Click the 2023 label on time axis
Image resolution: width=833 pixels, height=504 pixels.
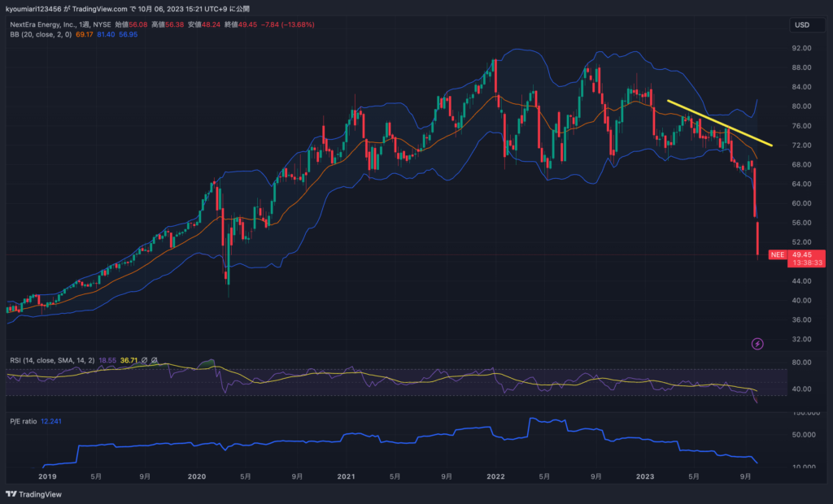click(x=645, y=476)
